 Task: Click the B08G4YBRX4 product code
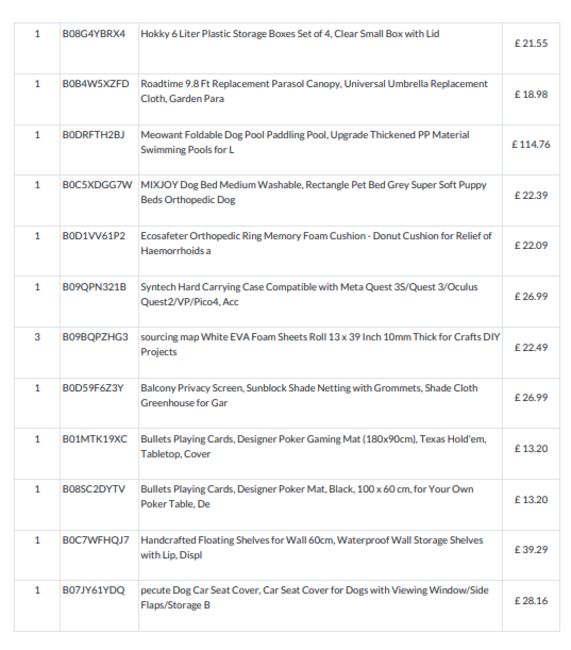click(94, 34)
